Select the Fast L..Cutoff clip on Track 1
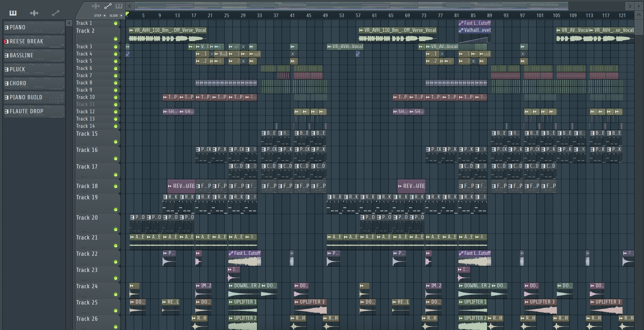 pos(474,23)
